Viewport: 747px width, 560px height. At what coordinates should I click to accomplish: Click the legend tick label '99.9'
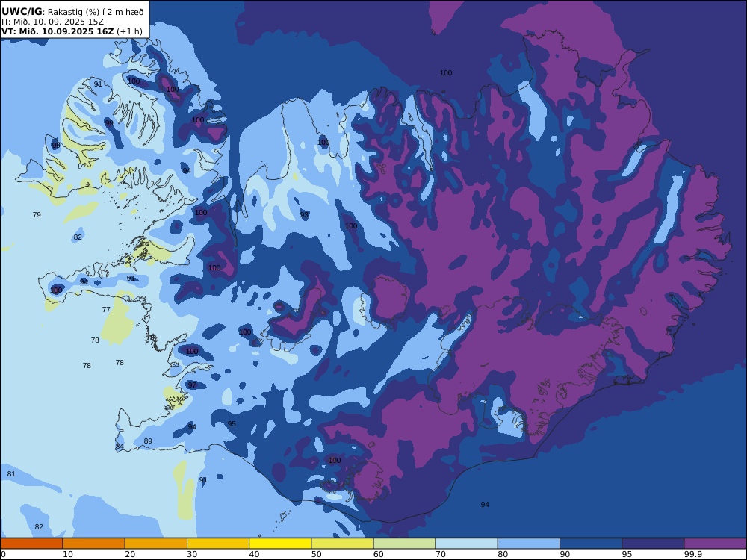[692, 554]
